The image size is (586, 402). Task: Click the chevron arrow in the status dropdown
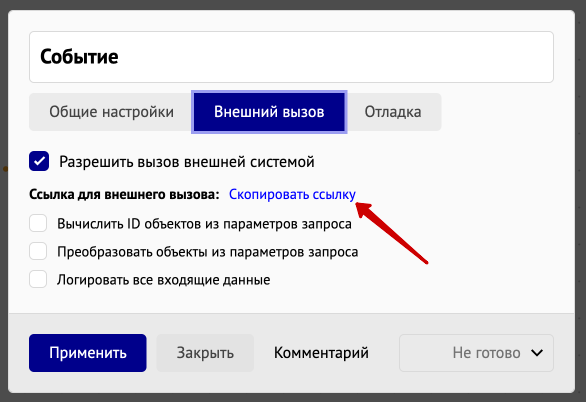pos(537,353)
